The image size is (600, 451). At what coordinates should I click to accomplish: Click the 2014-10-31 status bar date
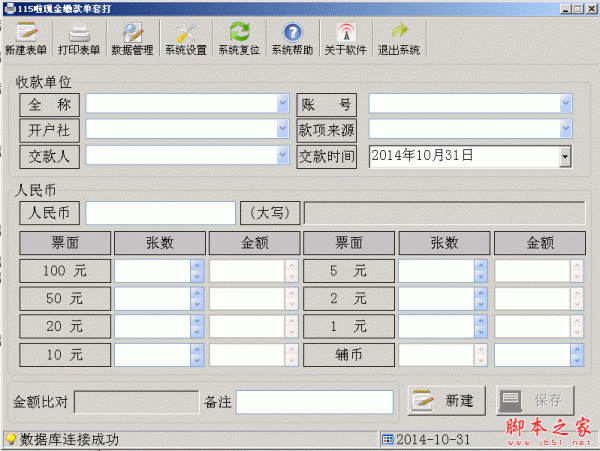[433, 440]
